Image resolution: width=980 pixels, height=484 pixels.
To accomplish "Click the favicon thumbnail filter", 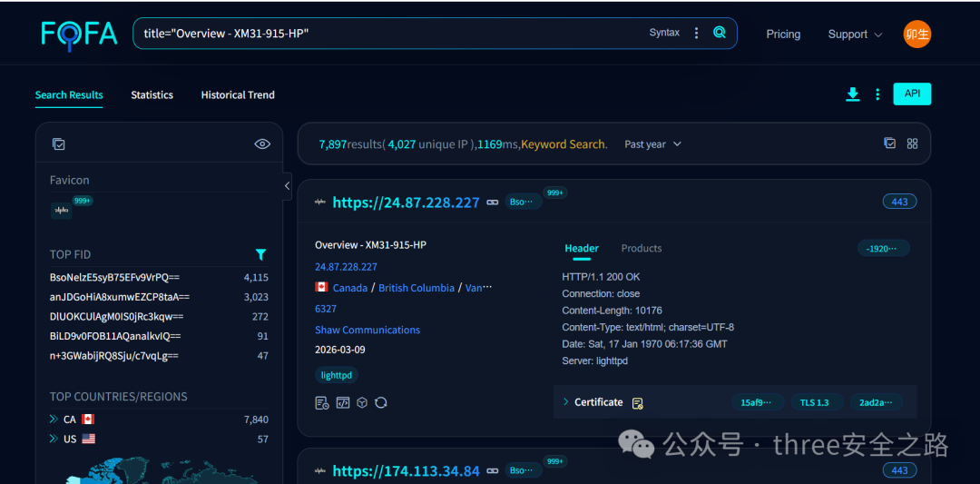I will tap(62, 211).
